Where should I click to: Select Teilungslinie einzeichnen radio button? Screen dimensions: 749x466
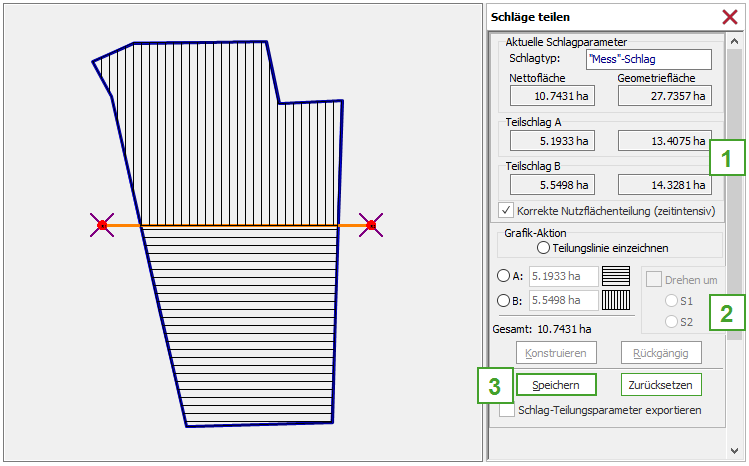(x=544, y=247)
